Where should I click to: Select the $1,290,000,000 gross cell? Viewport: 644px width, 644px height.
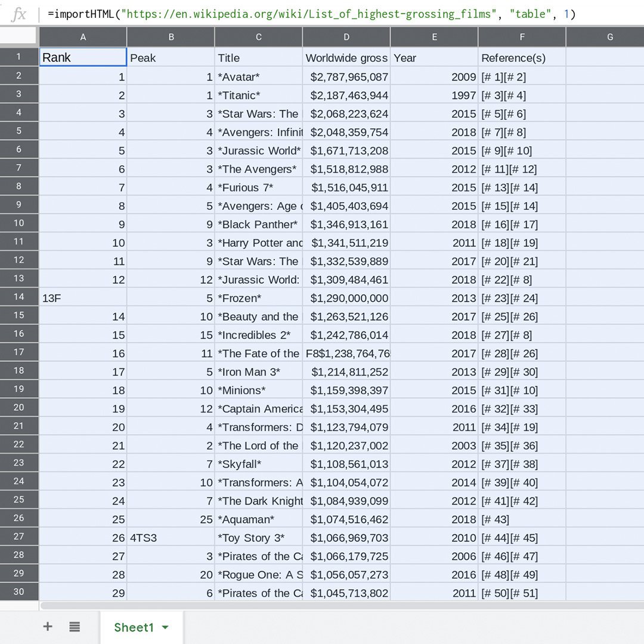click(346, 298)
